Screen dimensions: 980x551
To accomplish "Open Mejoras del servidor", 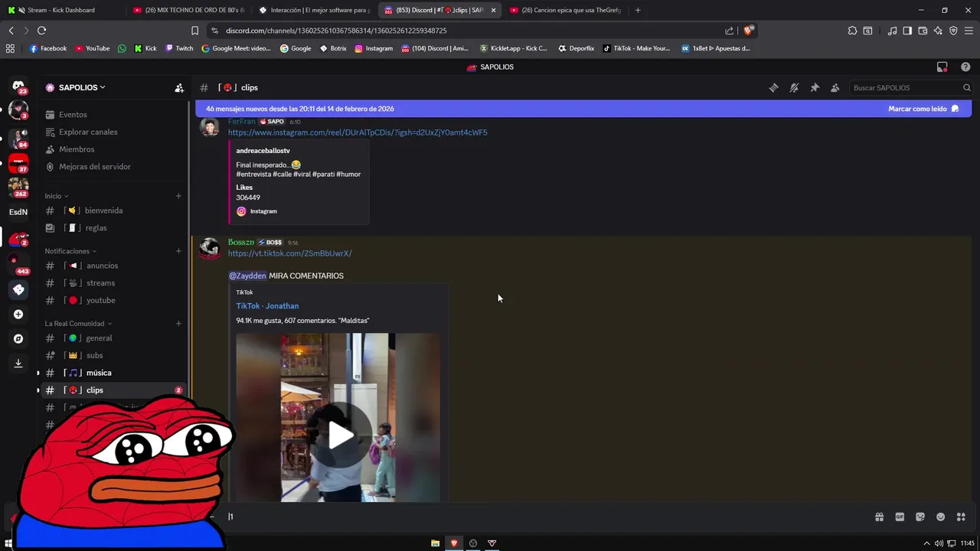I will click(x=113, y=167).
